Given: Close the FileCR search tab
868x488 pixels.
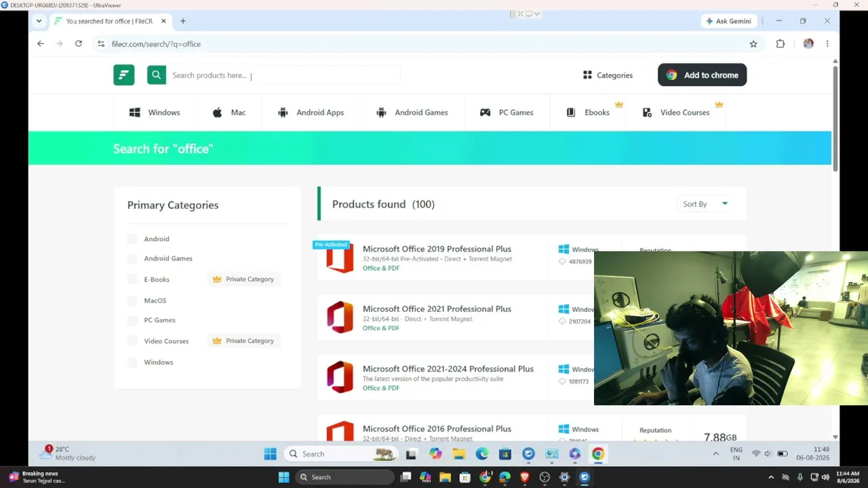Looking at the screenshot, I should pos(163,21).
